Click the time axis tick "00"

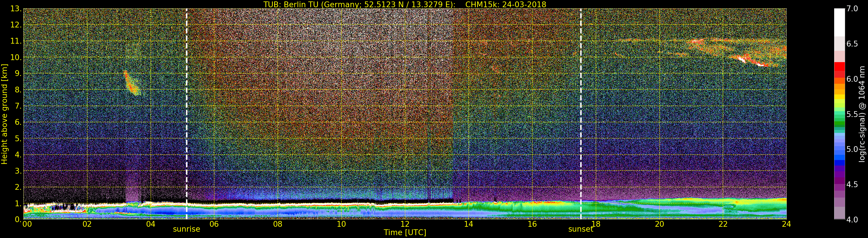pyautogui.click(x=27, y=224)
